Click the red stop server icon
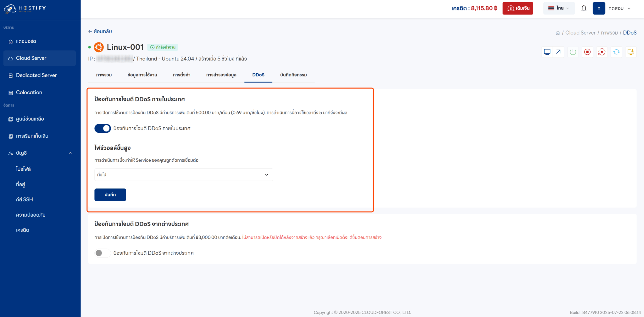This screenshot has height=317, width=644. [x=587, y=52]
